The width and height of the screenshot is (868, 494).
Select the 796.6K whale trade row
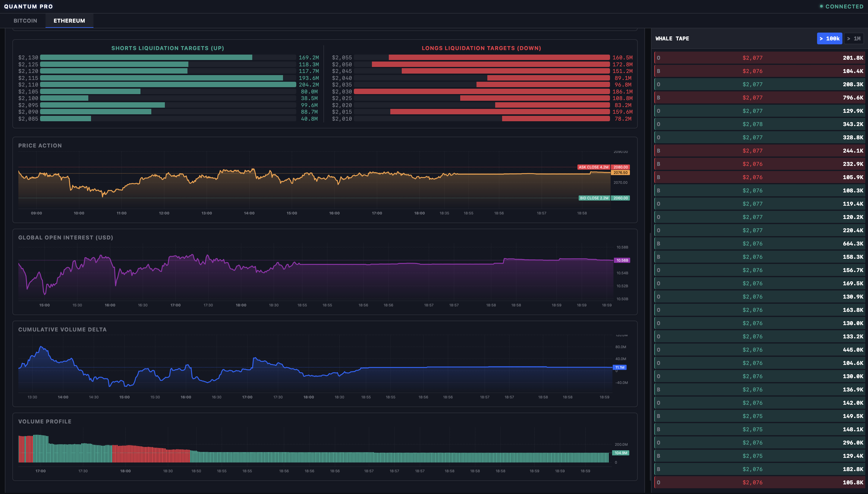[x=759, y=98]
